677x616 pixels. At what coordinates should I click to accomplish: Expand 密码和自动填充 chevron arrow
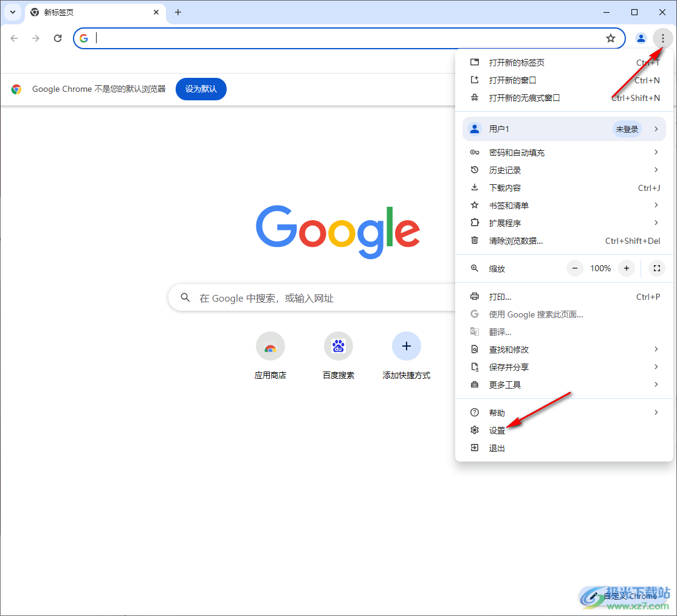[x=656, y=152]
